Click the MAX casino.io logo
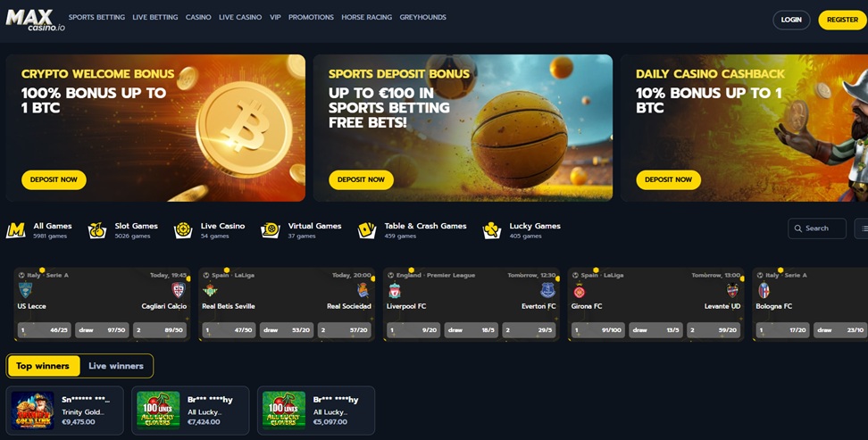This screenshot has height=440, width=868. [35, 20]
